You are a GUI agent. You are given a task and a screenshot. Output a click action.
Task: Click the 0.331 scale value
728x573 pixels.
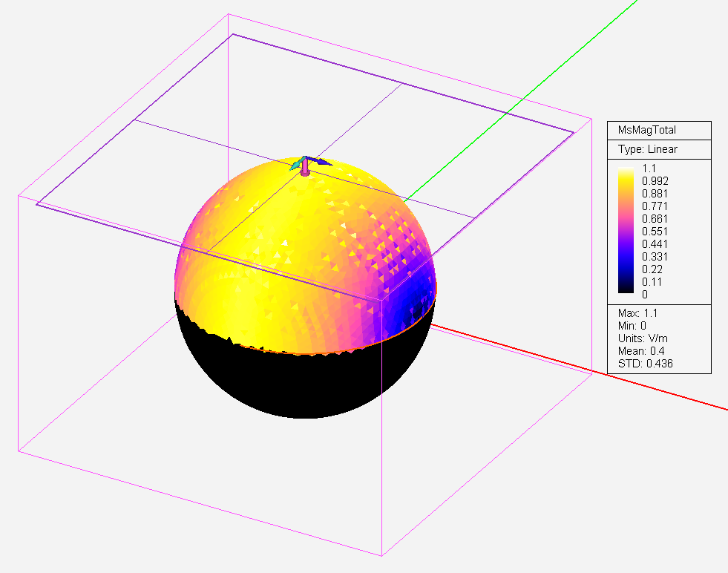(x=655, y=256)
